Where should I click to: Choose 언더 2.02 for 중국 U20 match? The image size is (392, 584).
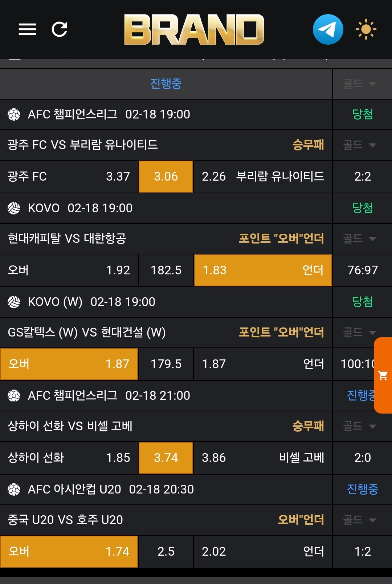[x=263, y=552]
